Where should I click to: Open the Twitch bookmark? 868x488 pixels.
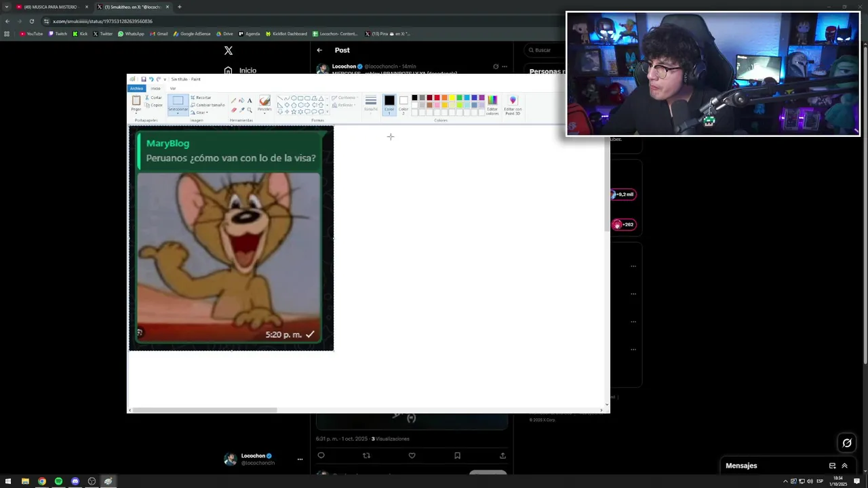coord(58,34)
